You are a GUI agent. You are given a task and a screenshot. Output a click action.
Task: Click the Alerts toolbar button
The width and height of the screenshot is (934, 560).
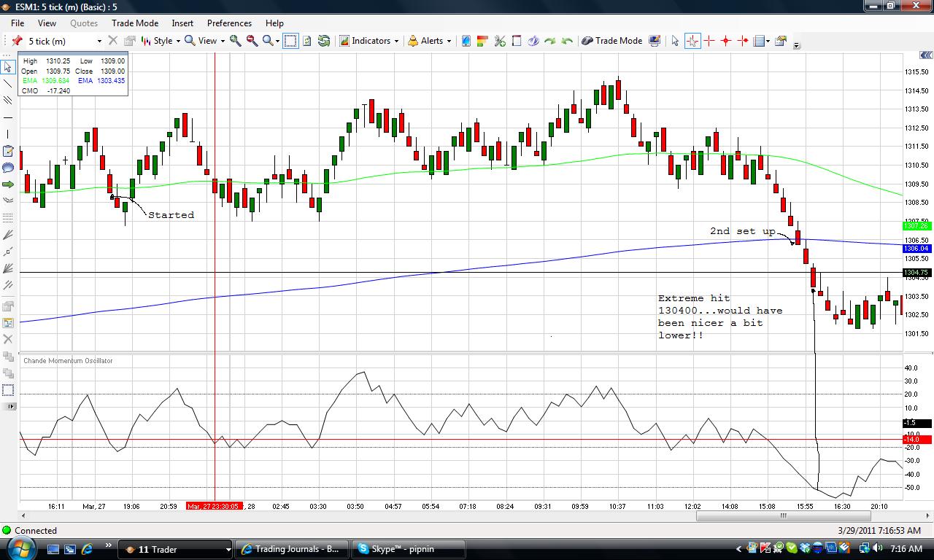click(x=429, y=41)
